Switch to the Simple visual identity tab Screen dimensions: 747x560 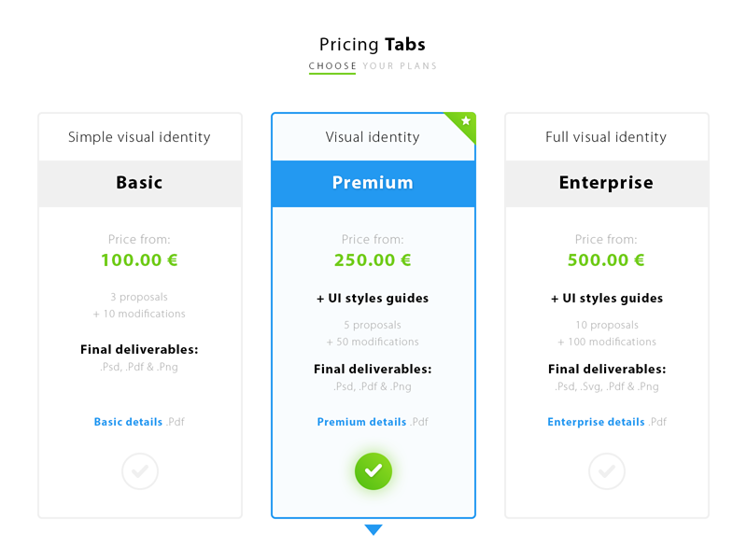point(140,136)
